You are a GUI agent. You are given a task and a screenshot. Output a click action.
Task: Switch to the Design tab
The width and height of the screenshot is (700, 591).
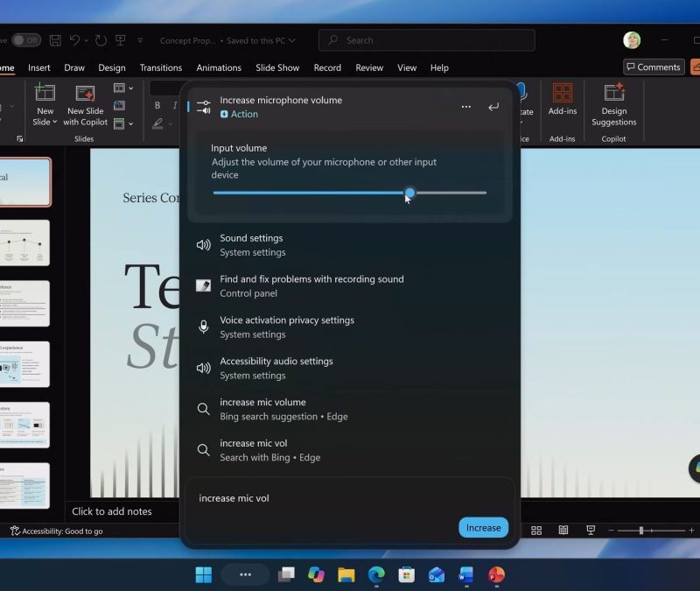[112, 67]
